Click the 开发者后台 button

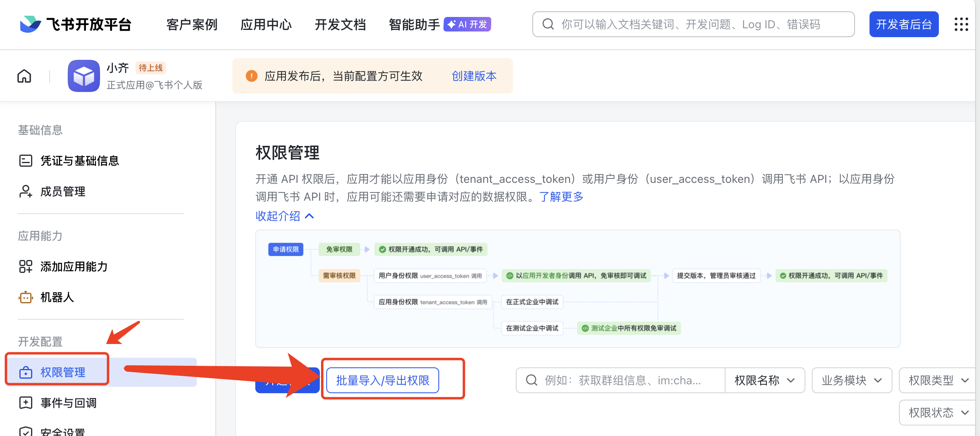903,24
